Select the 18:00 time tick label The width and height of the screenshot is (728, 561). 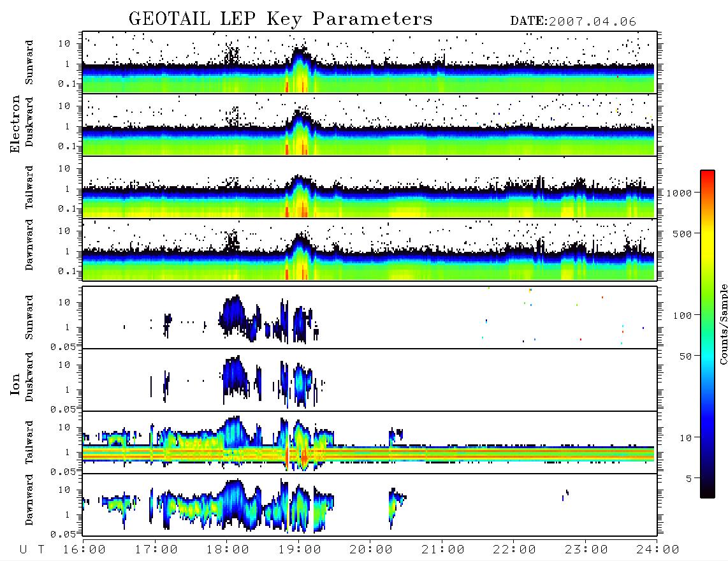click(x=228, y=550)
